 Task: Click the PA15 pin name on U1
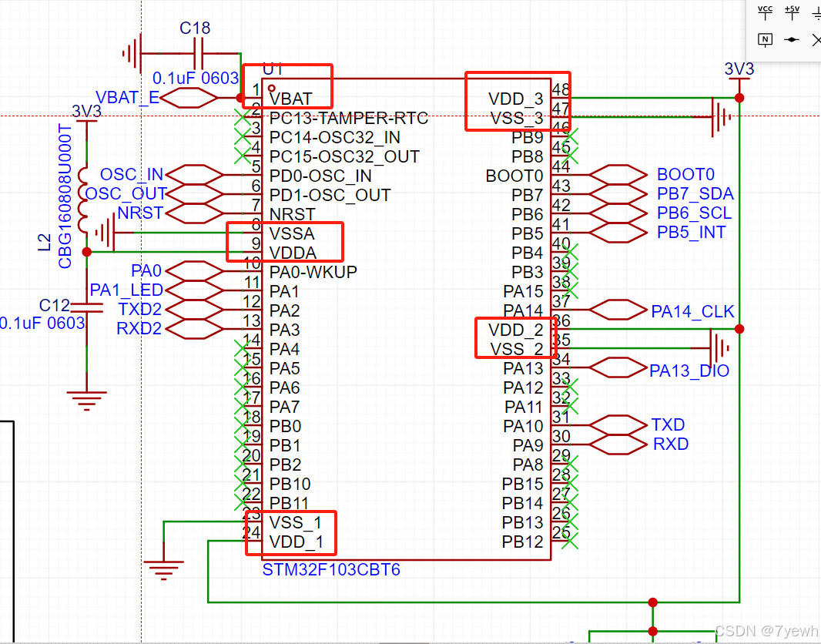(524, 292)
